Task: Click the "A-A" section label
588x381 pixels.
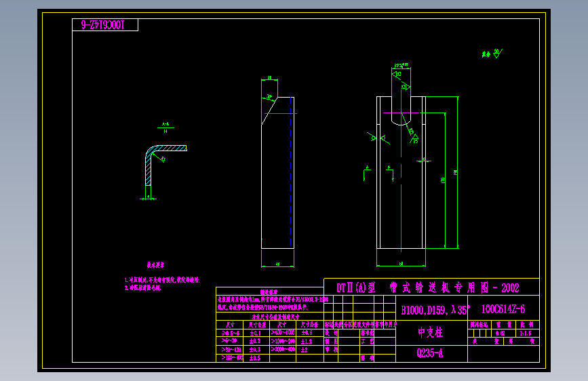Action: pos(165,124)
